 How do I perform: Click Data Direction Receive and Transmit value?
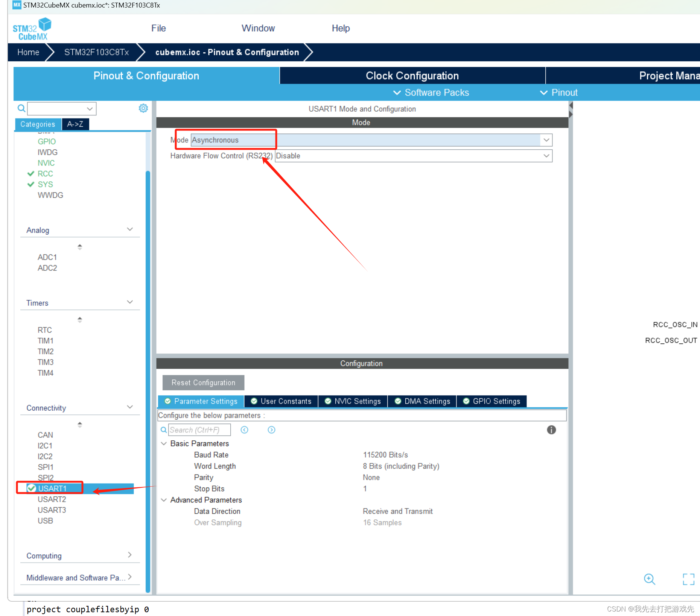(398, 511)
